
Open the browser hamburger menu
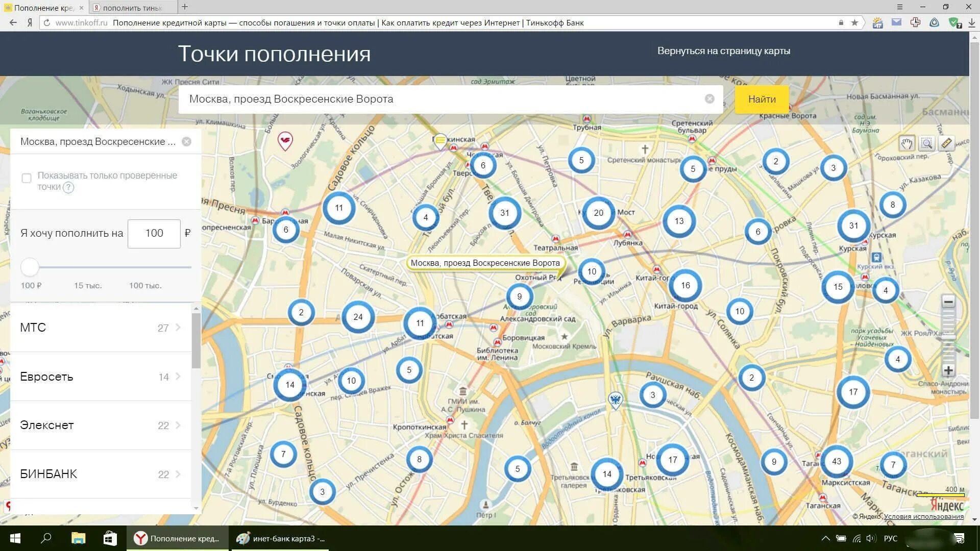900,7
